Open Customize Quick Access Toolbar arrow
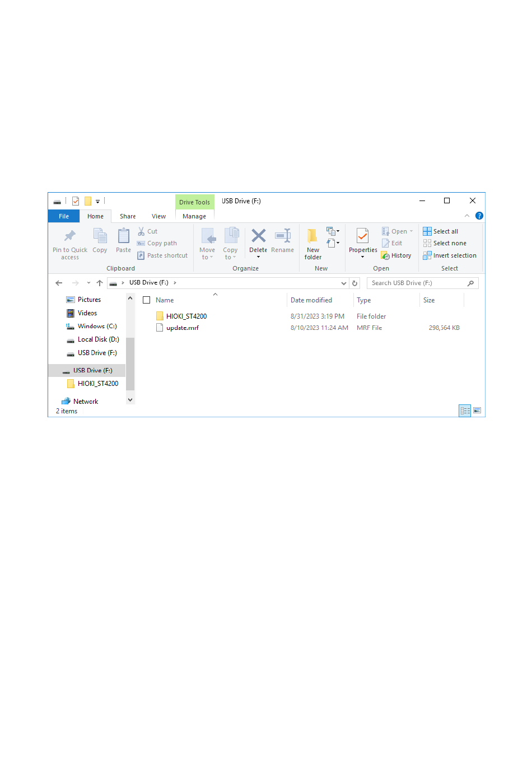Viewport: 532px width, 769px height. 97,201
